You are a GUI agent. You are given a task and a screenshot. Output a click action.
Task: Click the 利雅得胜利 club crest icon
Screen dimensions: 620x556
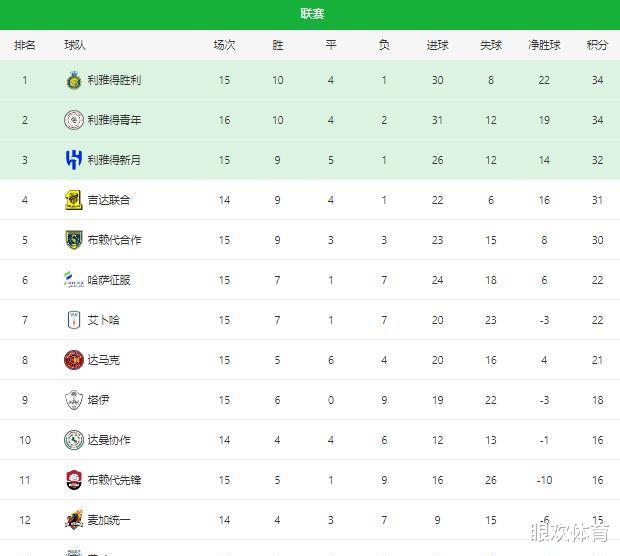(x=74, y=80)
